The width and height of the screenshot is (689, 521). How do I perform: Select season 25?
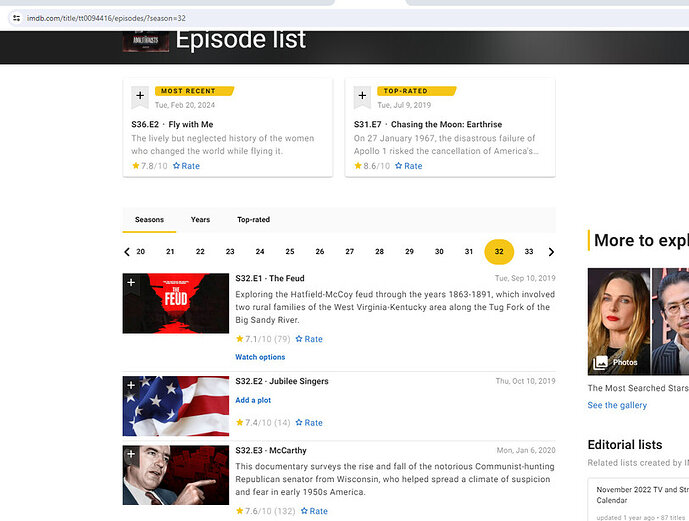click(x=290, y=252)
